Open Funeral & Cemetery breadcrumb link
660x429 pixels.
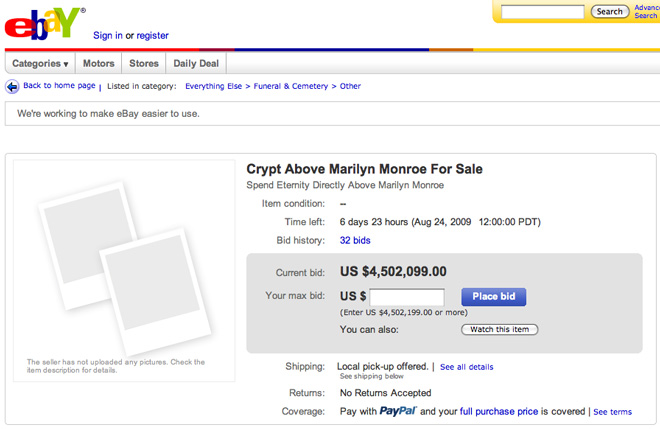[x=290, y=86]
